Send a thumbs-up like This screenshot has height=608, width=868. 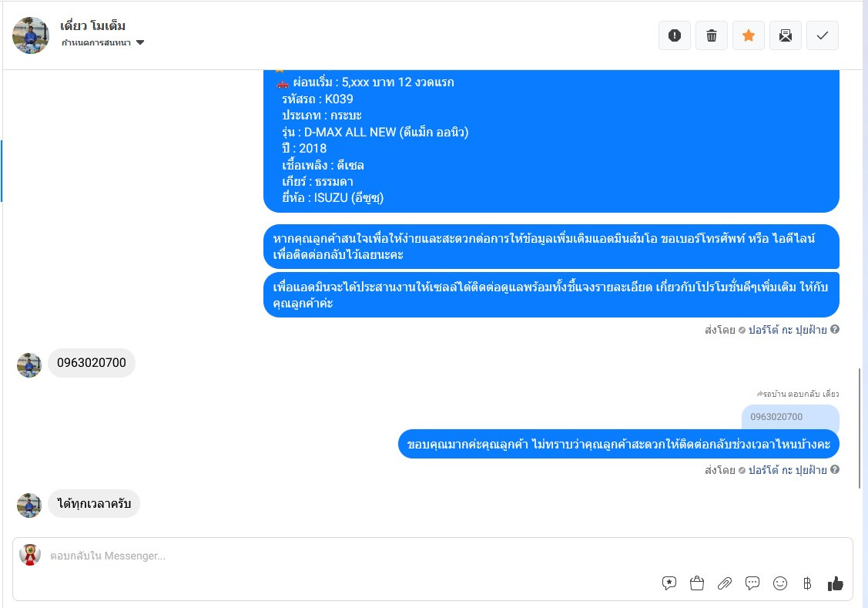point(835,583)
